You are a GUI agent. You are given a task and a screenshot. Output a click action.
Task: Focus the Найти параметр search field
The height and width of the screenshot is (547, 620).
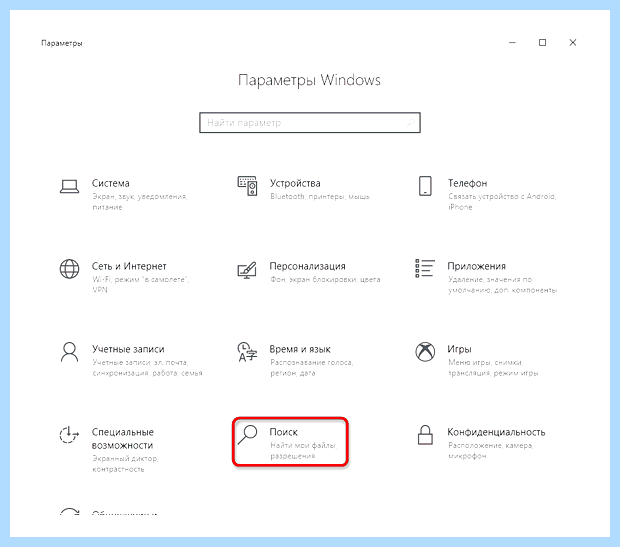pyautogui.click(x=310, y=123)
